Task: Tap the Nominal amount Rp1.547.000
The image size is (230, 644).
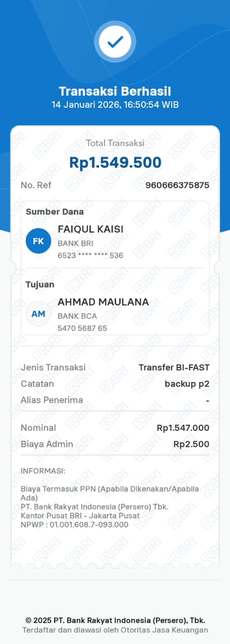Action: point(183,428)
